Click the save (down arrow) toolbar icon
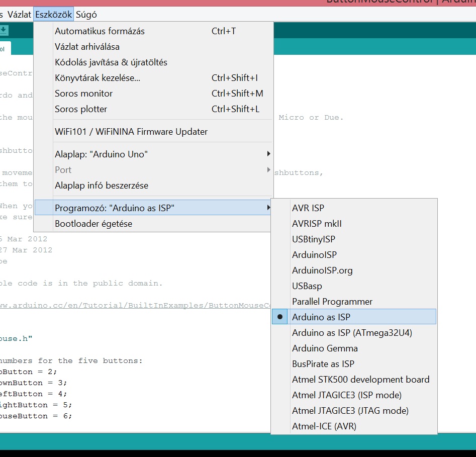Viewport: 476px width, 457px height. click(x=4, y=30)
